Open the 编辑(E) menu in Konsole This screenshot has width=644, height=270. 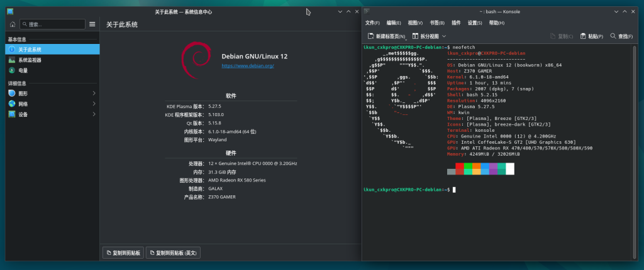pyautogui.click(x=394, y=23)
